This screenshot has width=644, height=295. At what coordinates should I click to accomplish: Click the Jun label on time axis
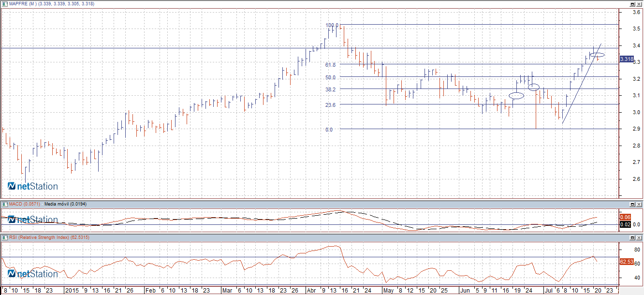point(465,291)
